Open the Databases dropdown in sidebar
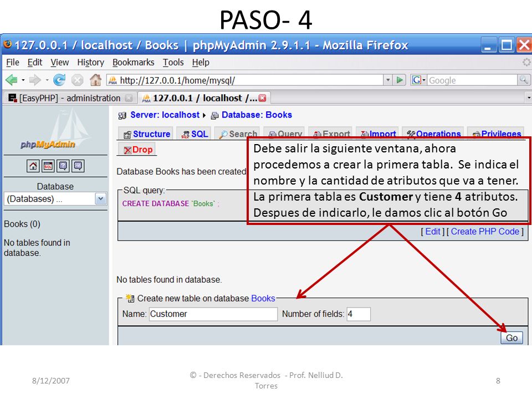This screenshot has width=532, height=399. pos(55,199)
